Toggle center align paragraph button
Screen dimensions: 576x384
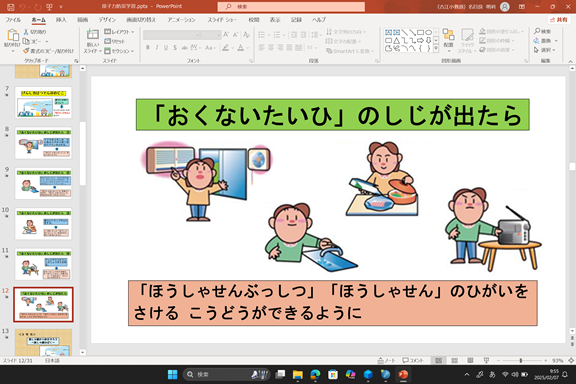pyautogui.click(x=271, y=47)
